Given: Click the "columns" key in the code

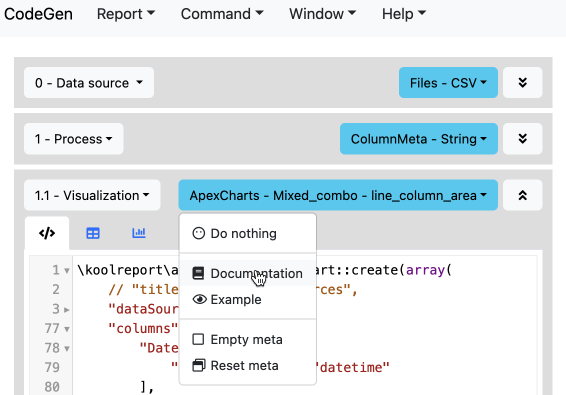Looking at the screenshot, I should point(143,329).
